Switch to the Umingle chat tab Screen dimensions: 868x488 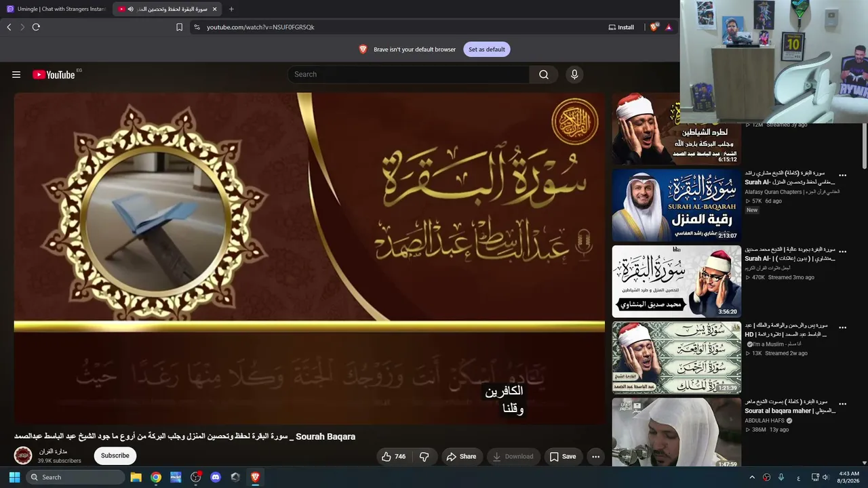[x=56, y=9]
